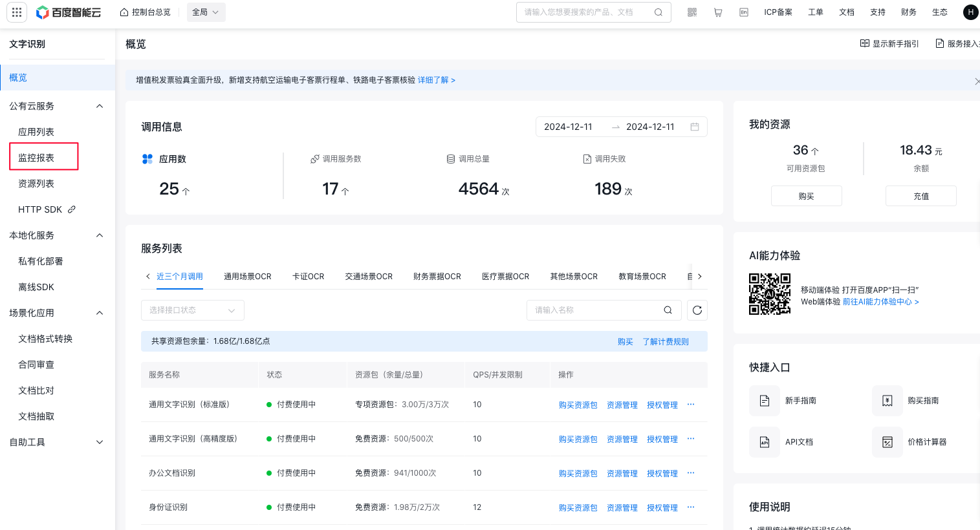Collapse the 本地化服务 section
This screenshot has width=980, height=530.
(x=100, y=235)
